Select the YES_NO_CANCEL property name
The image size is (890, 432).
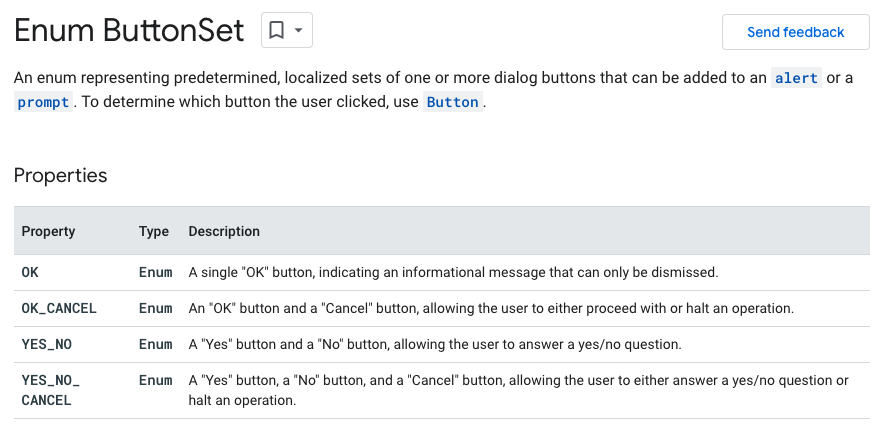pos(51,391)
